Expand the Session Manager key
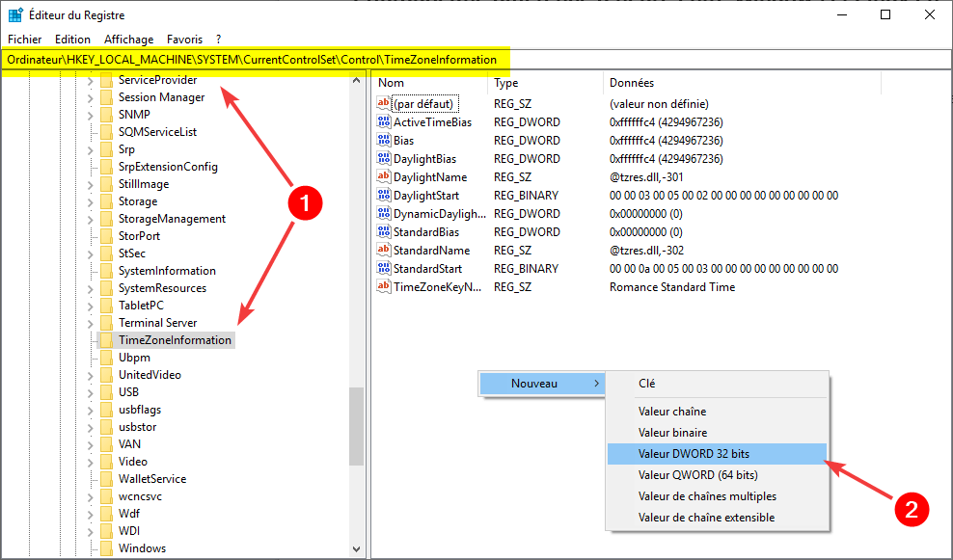The image size is (953, 560). pyautogui.click(x=90, y=97)
